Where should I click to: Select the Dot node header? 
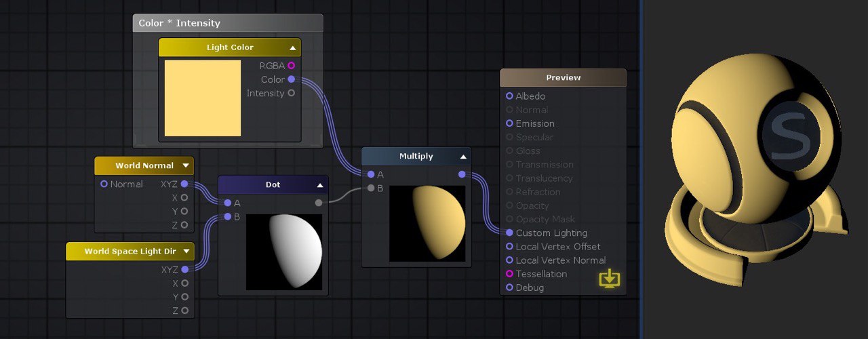[273, 184]
